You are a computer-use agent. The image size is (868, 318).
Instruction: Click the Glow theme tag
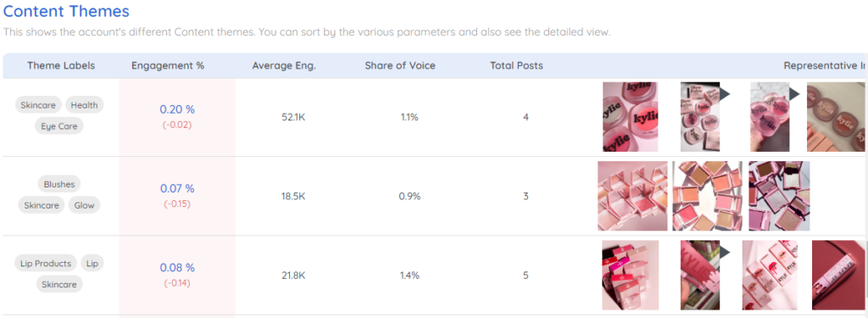85,205
